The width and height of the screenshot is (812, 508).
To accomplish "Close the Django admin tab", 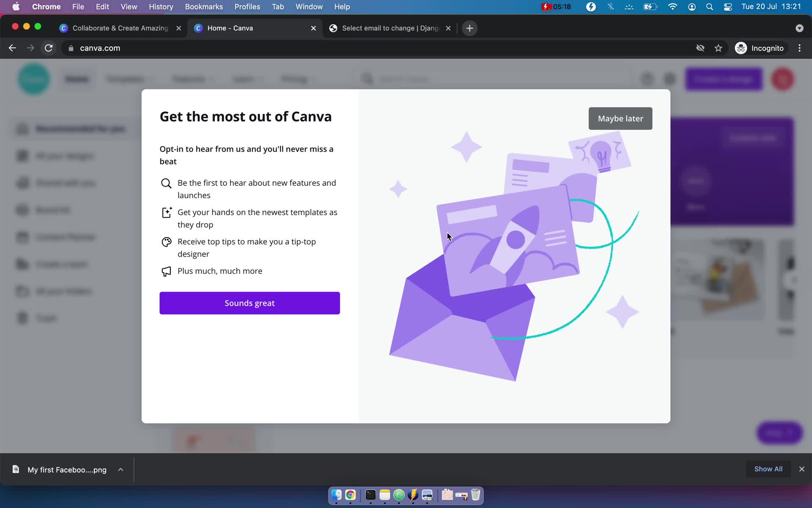I will (448, 28).
